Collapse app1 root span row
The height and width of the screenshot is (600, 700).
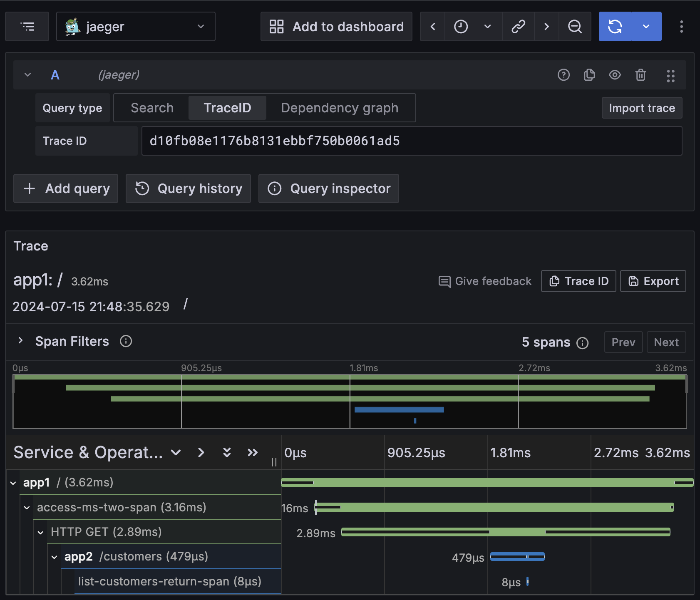pyautogui.click(x=13, y=483)
